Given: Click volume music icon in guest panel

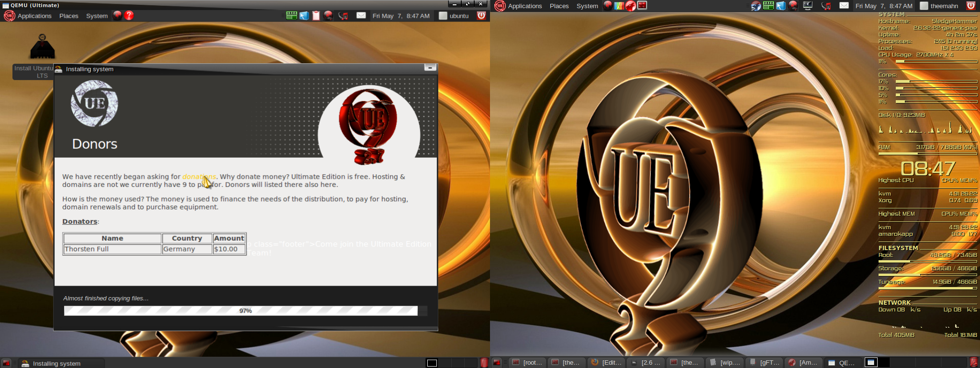Looking at the screenshot, I should click(x=343, y=15).
